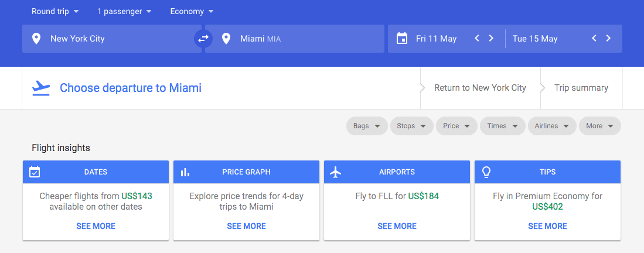Open the Round trip dropdown
This screenshot has width=644, height=253.
click(x=55, y=11)
